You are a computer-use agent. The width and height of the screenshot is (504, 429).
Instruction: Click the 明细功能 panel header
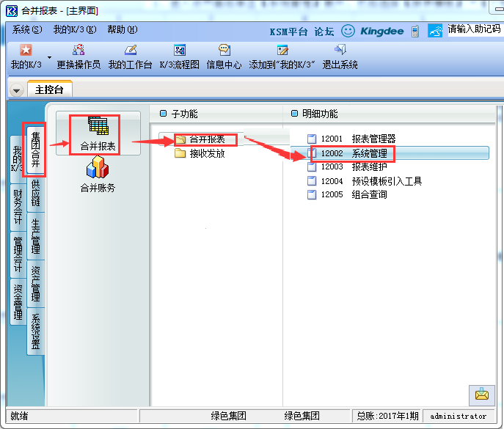coord(390,114)
